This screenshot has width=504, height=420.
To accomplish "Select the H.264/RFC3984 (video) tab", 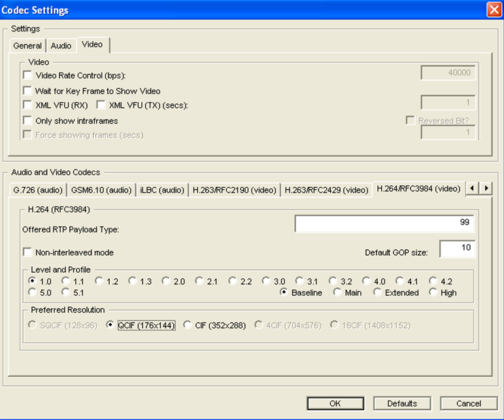I will (418, 189).
